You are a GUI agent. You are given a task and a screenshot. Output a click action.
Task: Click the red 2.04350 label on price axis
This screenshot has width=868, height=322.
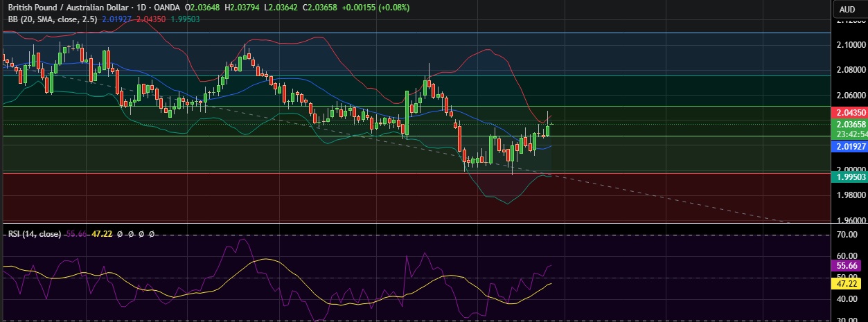click(x=849, y=112)
